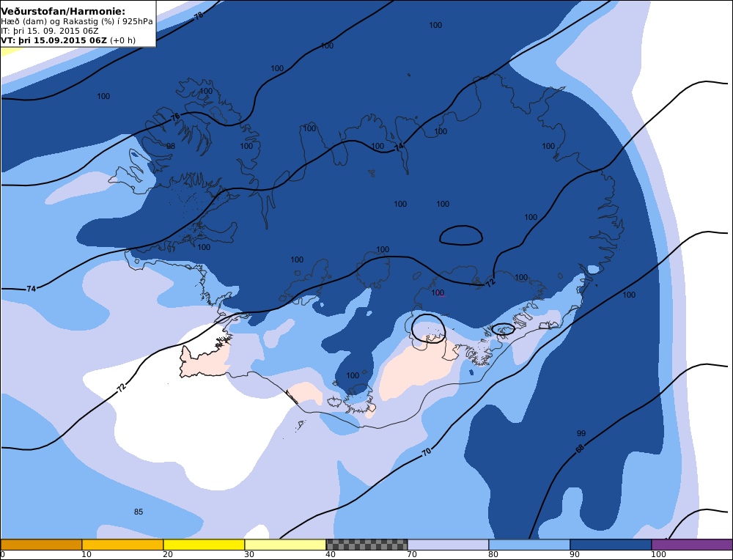Select the 'VT: þri 15.09.2015 06Z (+0 h)' line

pyautogui.click(x=68, y=40)
